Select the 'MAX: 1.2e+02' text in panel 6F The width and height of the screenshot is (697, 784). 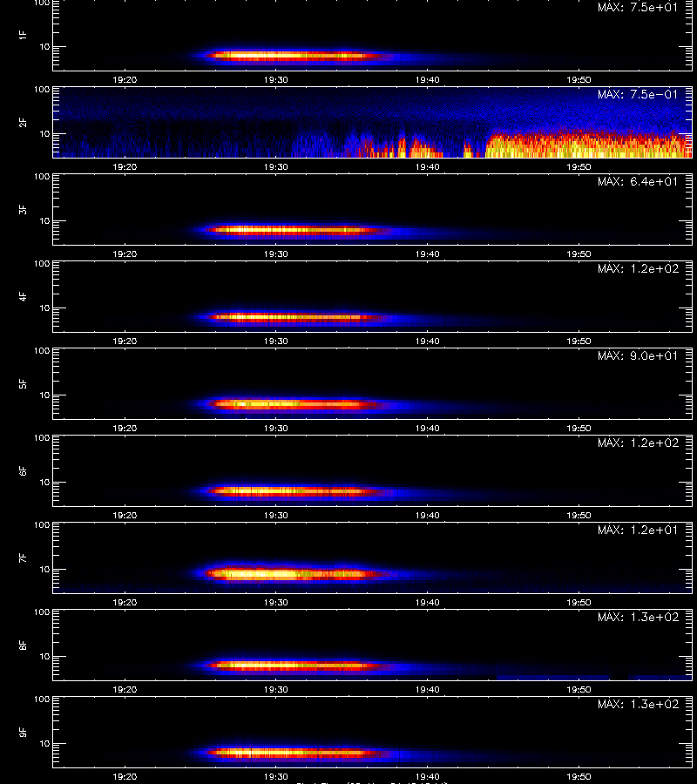point(638,443)
